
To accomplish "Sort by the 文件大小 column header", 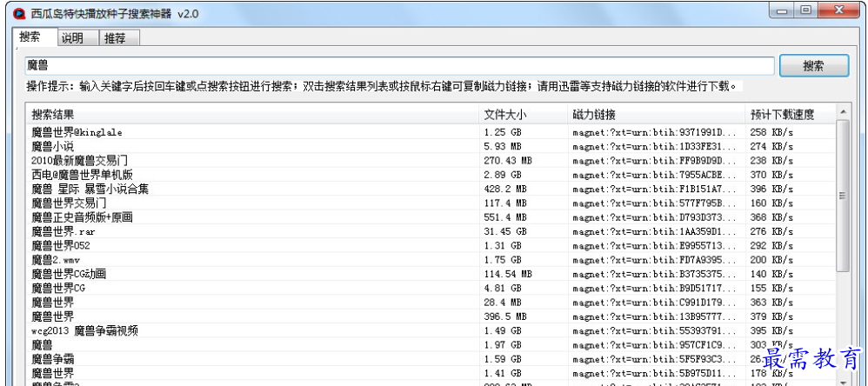I will tap(523, 115).
